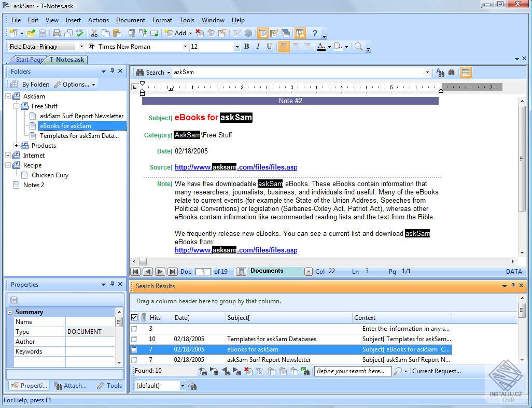Open the Tools menu
The width and height of the screenshot is (532, 408).
click(187, 20)
